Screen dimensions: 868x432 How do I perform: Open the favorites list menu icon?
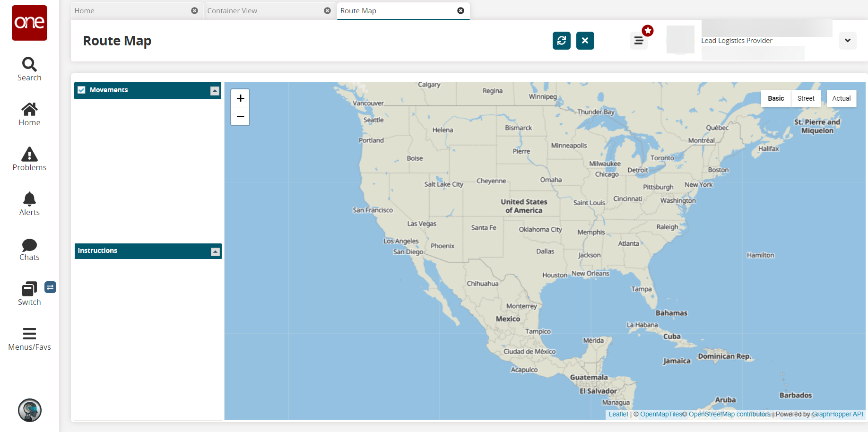click(x=639, y=41)
